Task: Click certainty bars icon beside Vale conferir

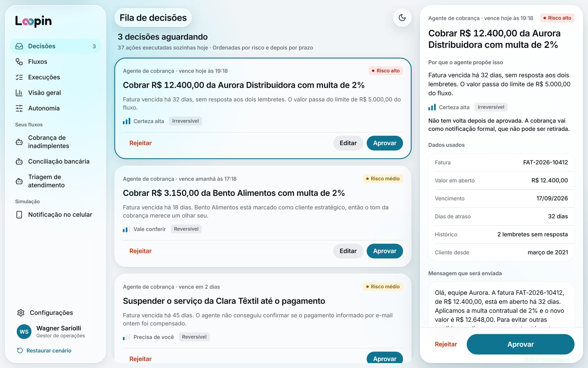Action: point(126,229)
